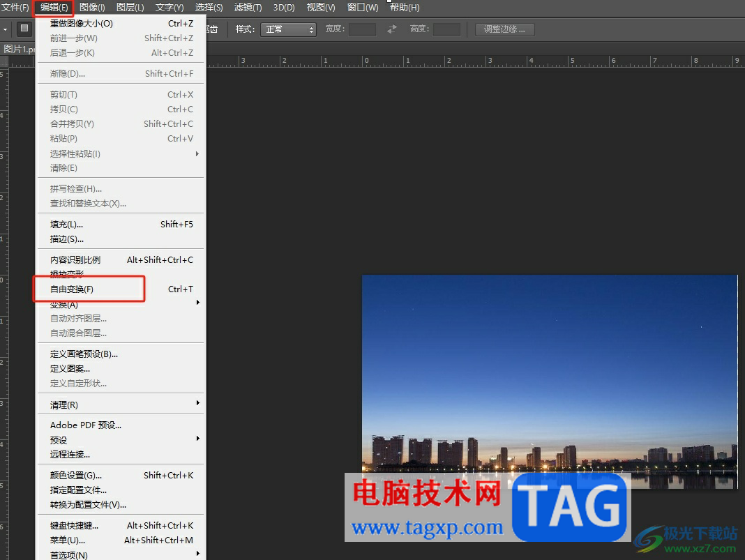Image resolution: width=745 pixels, height=560 pixels.
Task: Click 重做图像大小(O) at top of menu
Action: pyautogui.click(x=81, y=23)
